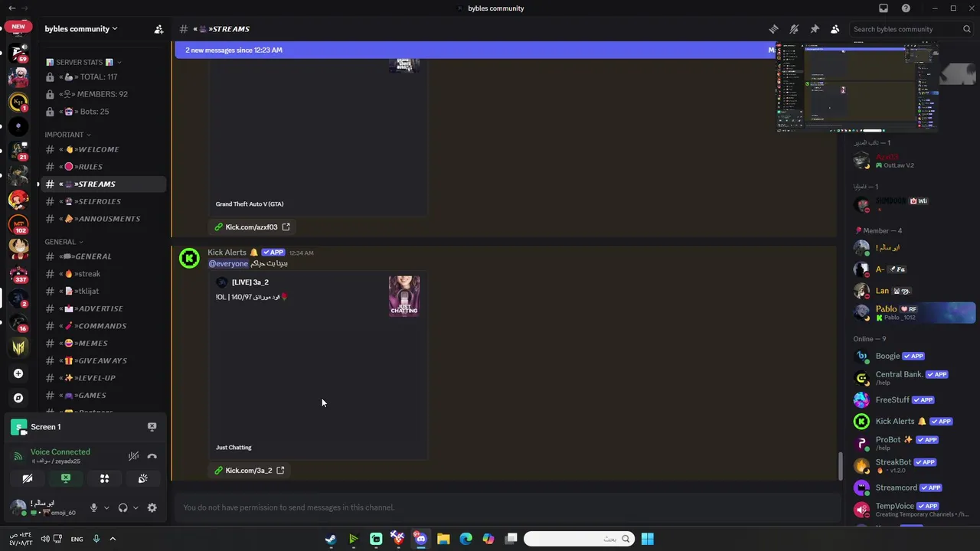Image resolution: width=980 pixels, height=551 pixels.
Task: Collapse the GENERAL category
Action: [x=64, y=242]
